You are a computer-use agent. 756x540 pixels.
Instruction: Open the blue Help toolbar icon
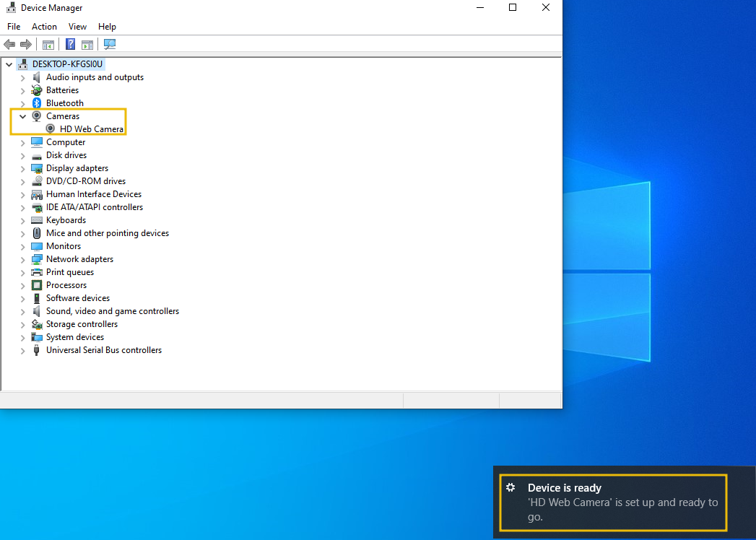tap(70, 44)
